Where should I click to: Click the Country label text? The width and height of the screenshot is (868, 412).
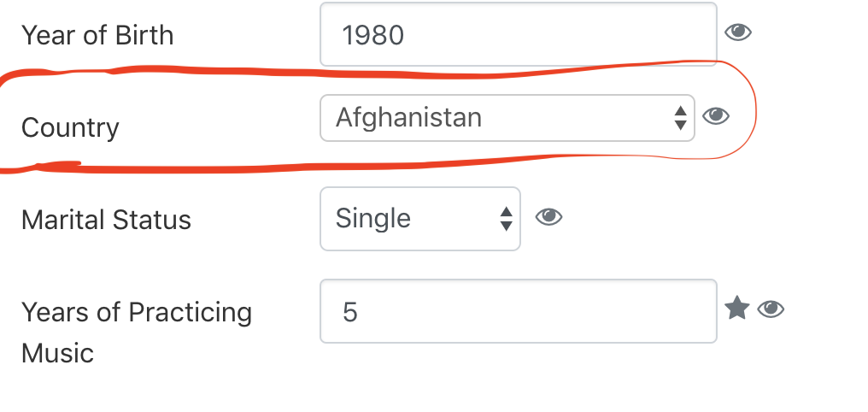[x=70, y=128]
